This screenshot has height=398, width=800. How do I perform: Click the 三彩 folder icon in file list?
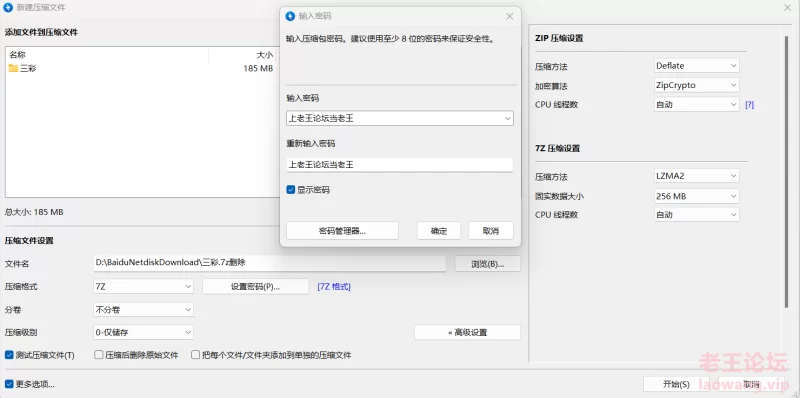pyautogui.click(x=13, y=68)
